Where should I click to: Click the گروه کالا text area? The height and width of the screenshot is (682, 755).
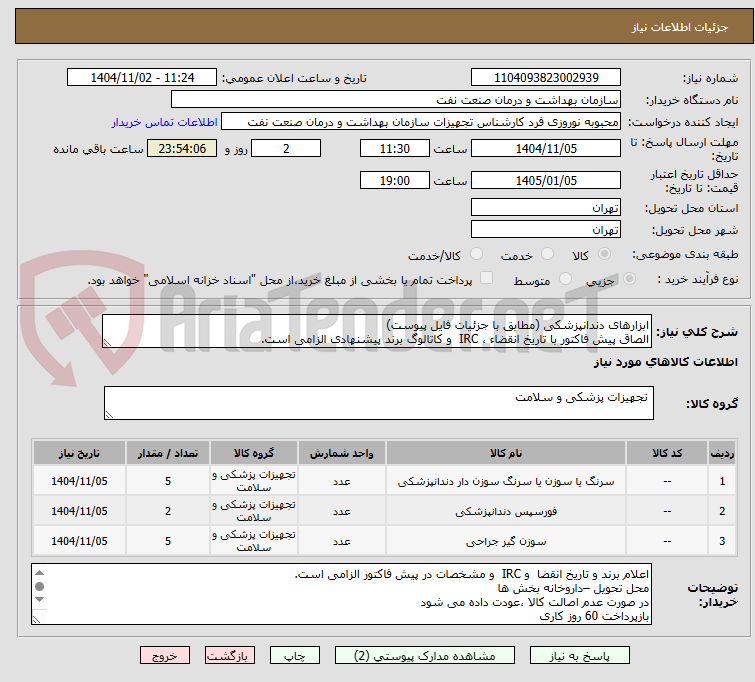point(379,403)
